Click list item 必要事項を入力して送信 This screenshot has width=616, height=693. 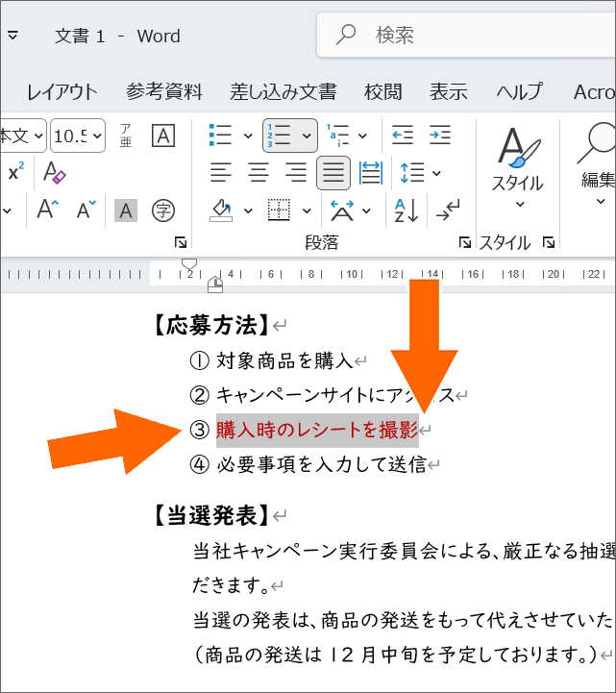click(321, 464)
